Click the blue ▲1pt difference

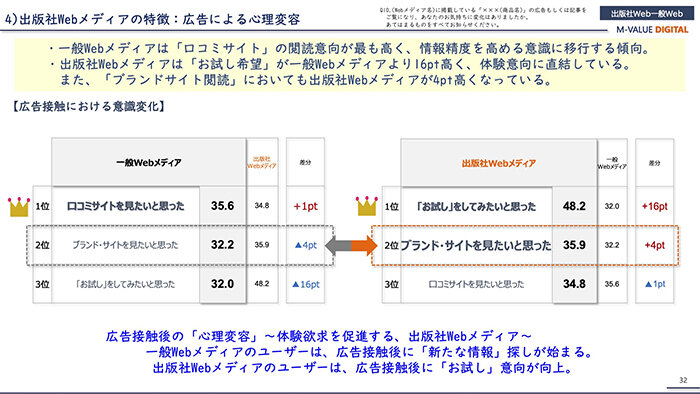click(x=654, y=284)
